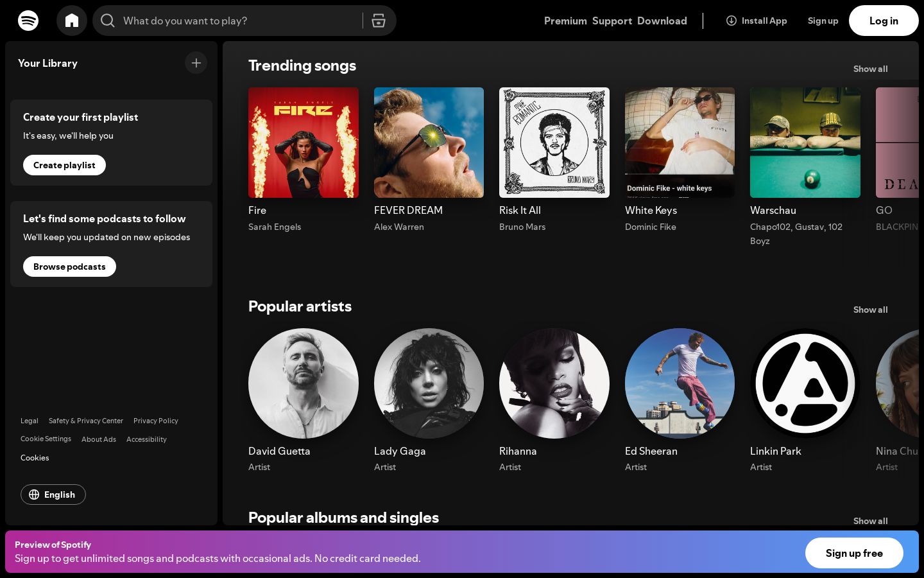Click the 'Popular artists' heading

pos(300,306)
